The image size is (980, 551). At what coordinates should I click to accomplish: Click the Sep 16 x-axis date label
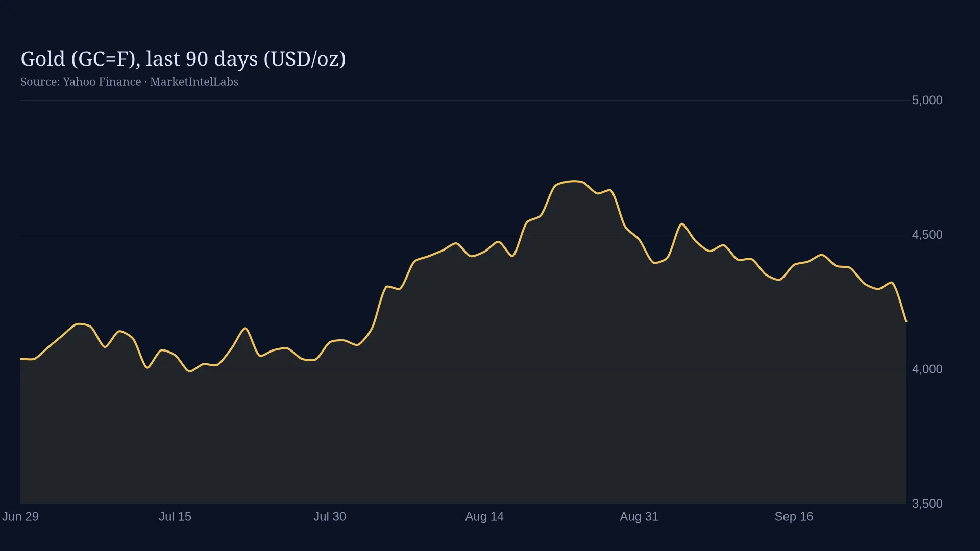[x=794, y=516]
